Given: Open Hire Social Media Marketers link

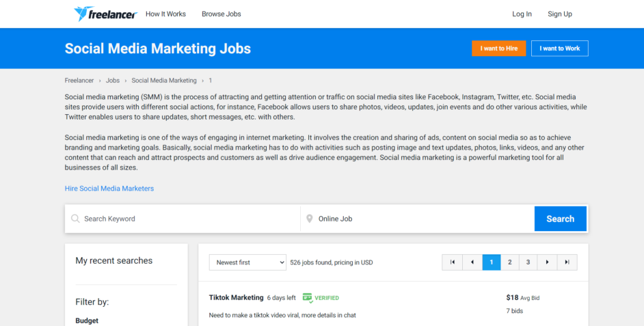Looking at the screenshot, I should [x=109, y=189].
